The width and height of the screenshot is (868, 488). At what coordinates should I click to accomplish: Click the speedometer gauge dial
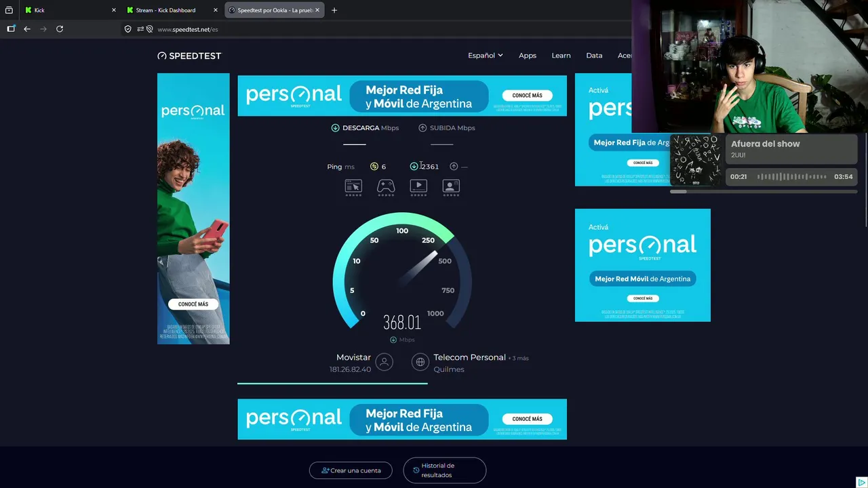[x=402, y=271]
